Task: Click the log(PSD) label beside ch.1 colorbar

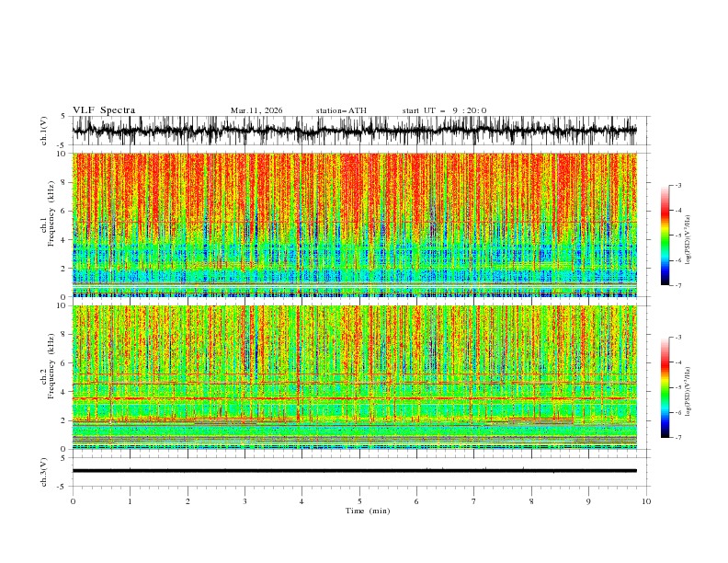Action: click(688, 240)
